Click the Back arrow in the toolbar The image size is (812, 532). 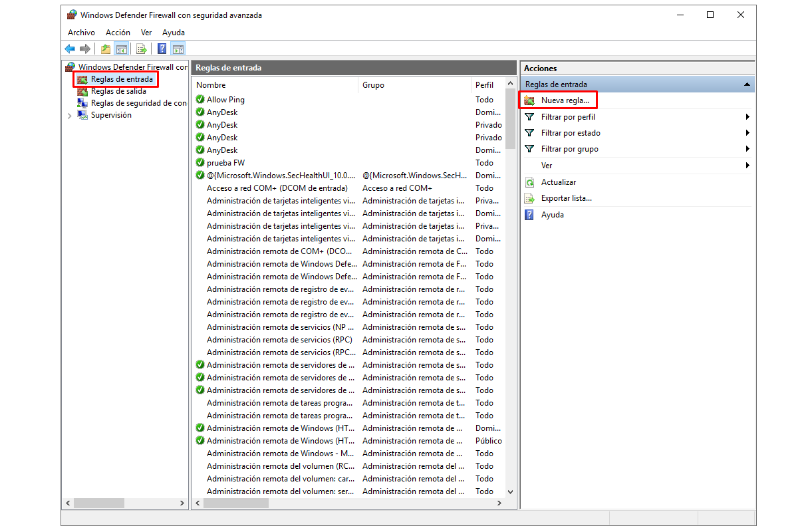[x=70, y=49]
